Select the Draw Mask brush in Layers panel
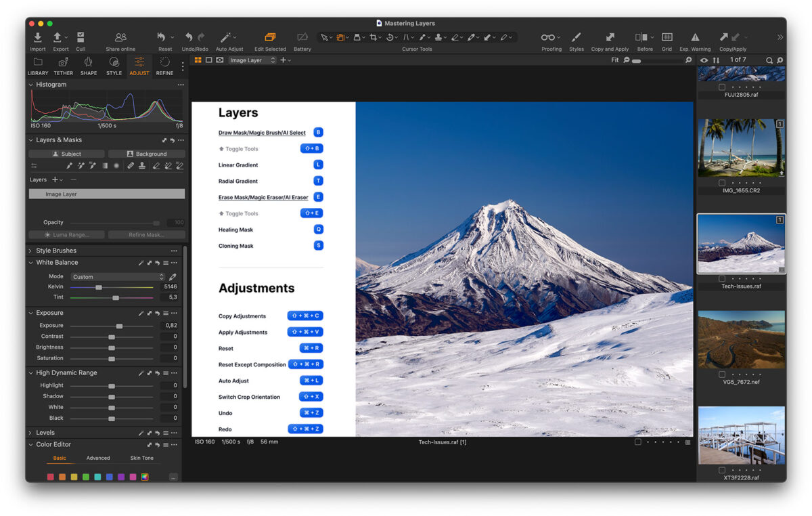Viewport: 812px width, 516px height. [x=70, y=165]
